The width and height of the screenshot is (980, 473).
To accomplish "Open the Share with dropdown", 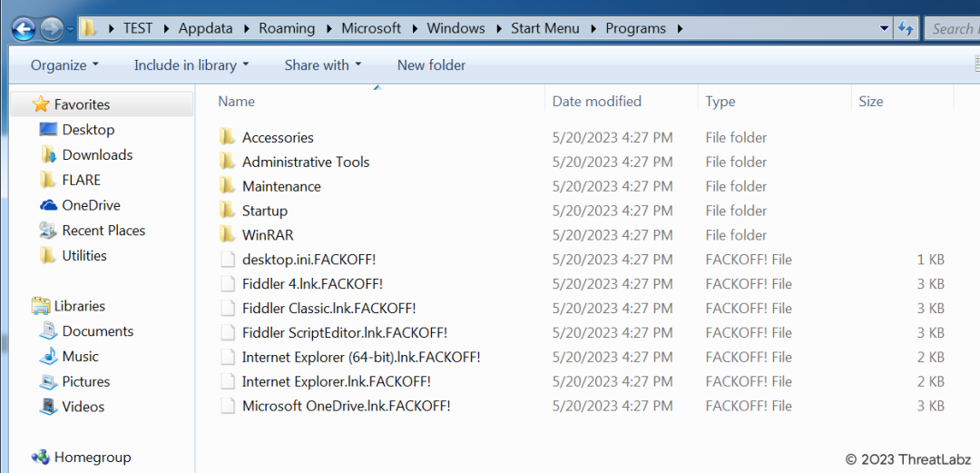I will [x=322, y=65].
